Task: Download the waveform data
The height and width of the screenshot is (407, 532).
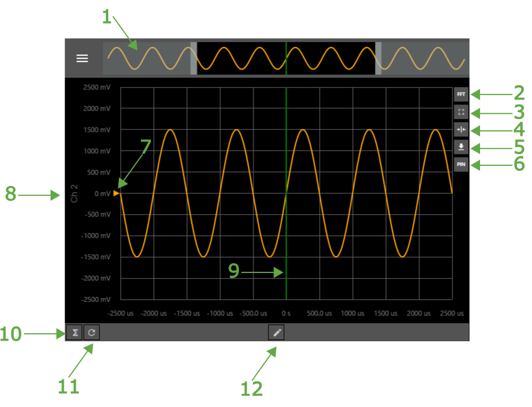Action: point(461,147)
